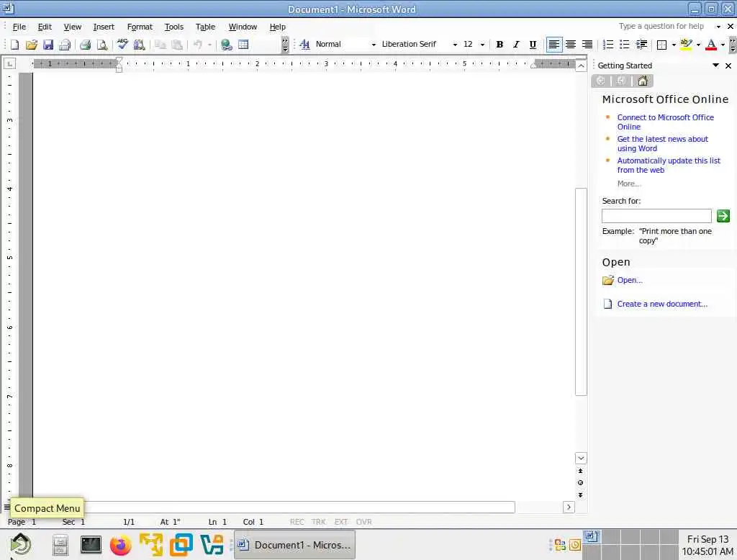Create a new blank document icon
The width and height of the screenshot is (737, 560).
[x=14, y=45]
